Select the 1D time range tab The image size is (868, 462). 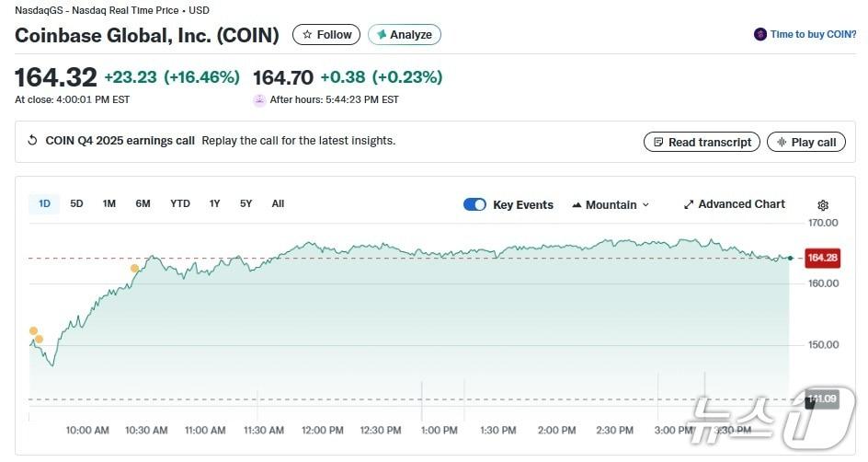(44, 203)
